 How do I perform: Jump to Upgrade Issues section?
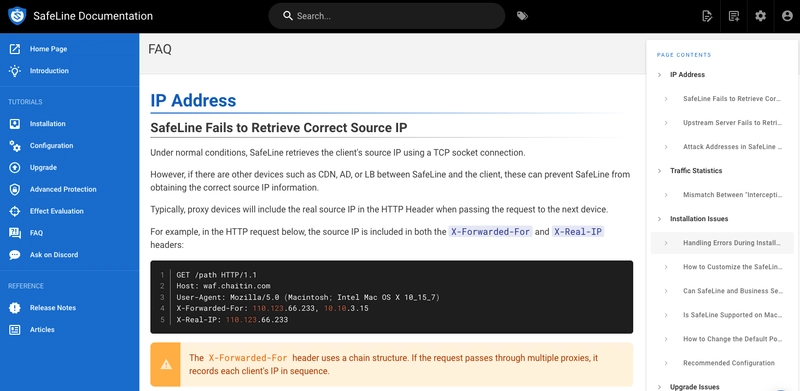[694, 387]
